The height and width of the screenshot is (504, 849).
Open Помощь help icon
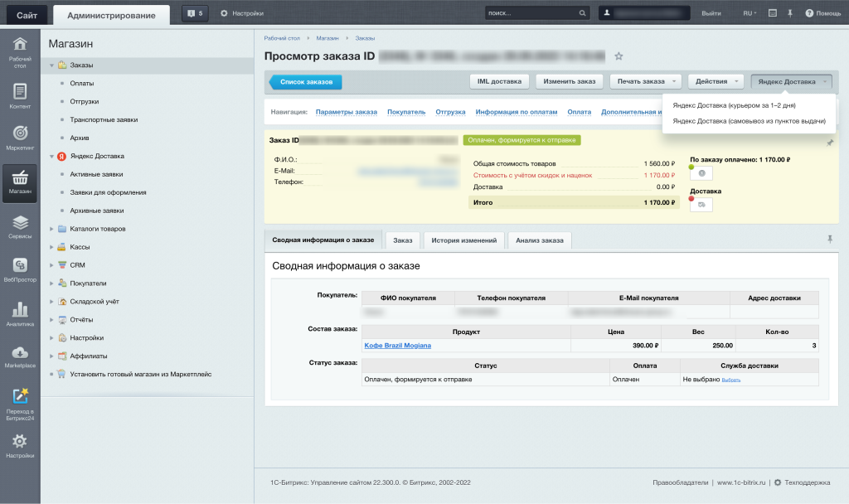point(823,13)
